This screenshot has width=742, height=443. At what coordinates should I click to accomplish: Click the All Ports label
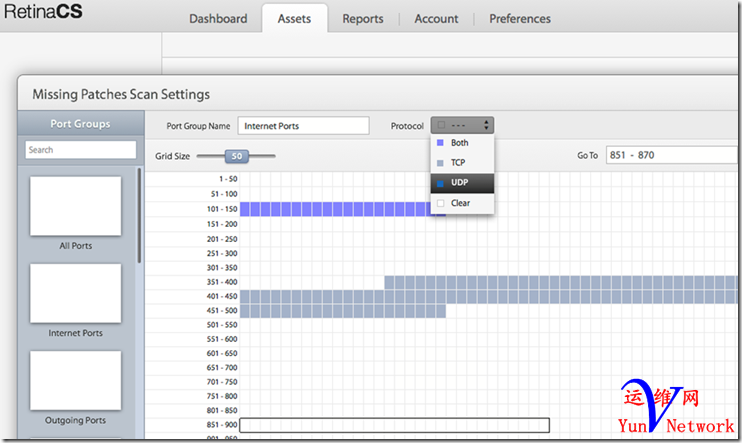click(x=76, y=246)
